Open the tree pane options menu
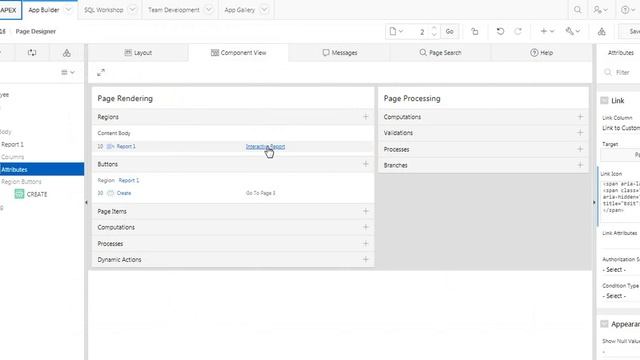This screenshot has height=360, width=640. [68, 72]
